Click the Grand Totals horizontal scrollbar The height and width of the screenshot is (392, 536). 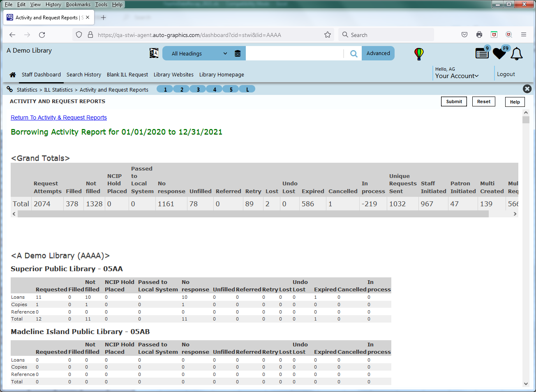253,214
